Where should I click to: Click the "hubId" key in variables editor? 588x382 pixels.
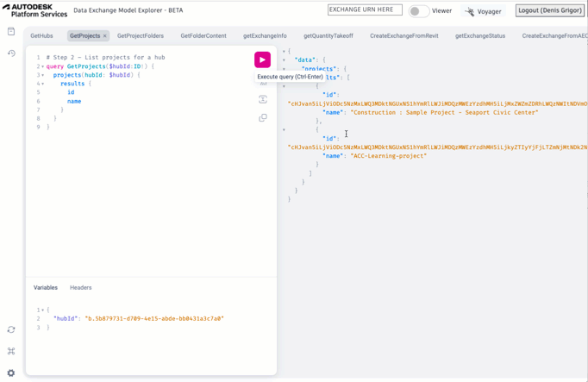coord(66,319)
